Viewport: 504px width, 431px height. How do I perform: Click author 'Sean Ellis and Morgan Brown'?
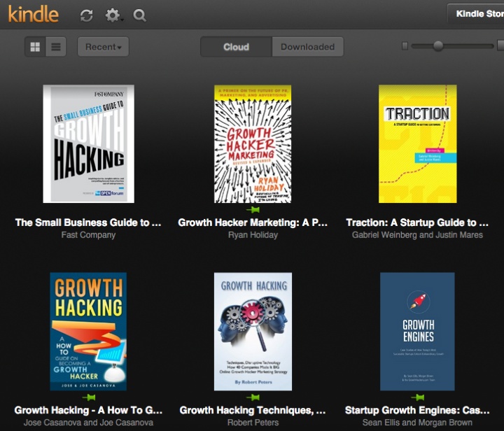(417, 423)
